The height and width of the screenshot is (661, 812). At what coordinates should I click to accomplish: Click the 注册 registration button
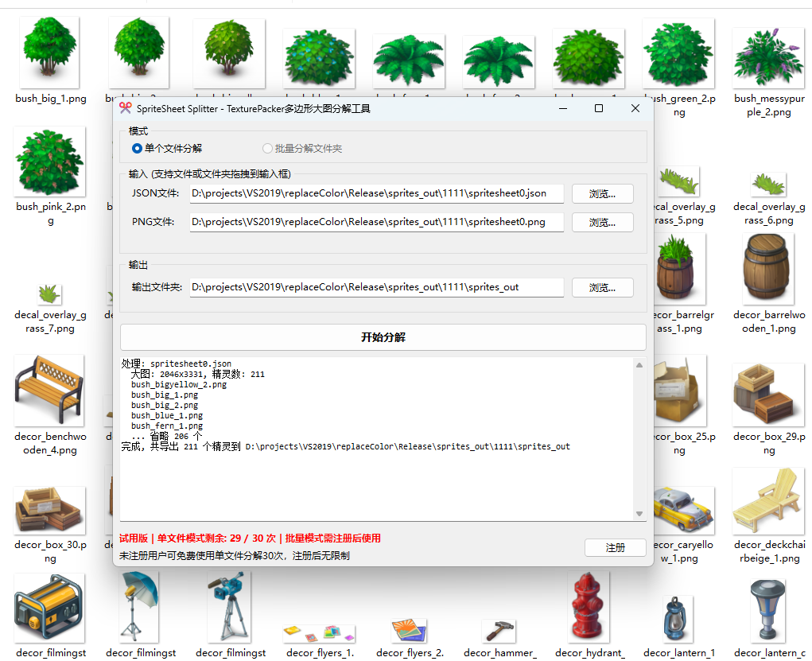pos(615,547)
